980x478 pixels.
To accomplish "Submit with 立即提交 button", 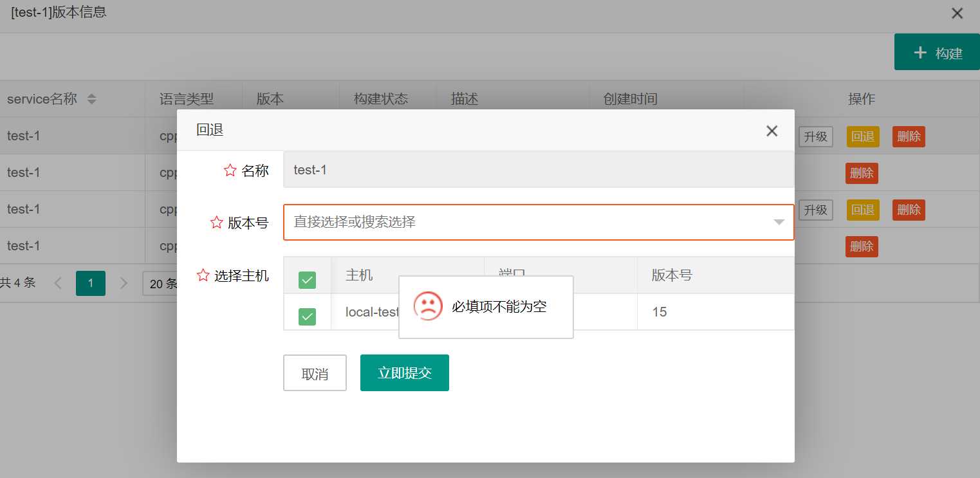I will click(404, 373).
